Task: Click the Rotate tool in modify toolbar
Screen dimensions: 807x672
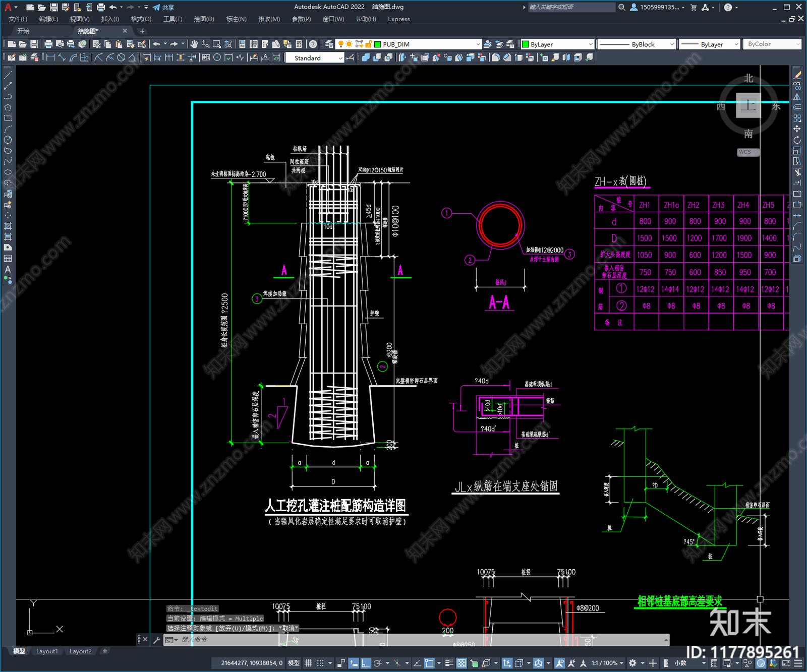Action: 797,140
